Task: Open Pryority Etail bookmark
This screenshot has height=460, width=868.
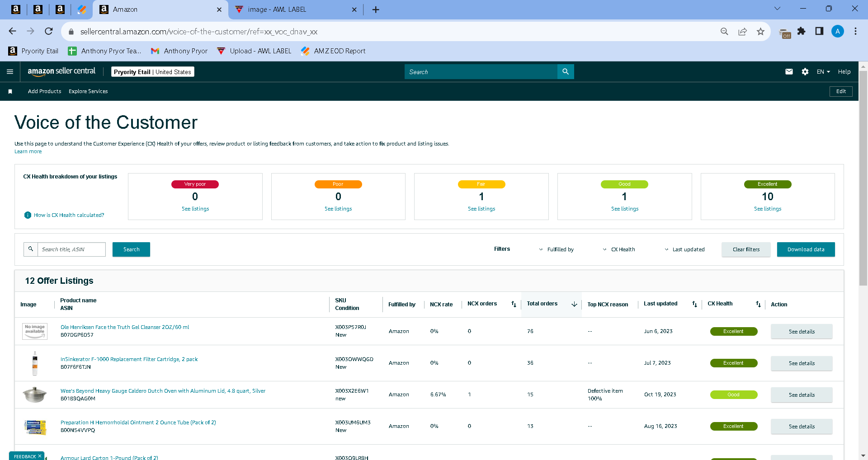Action: pyautogui.click(x=33, y=51)
